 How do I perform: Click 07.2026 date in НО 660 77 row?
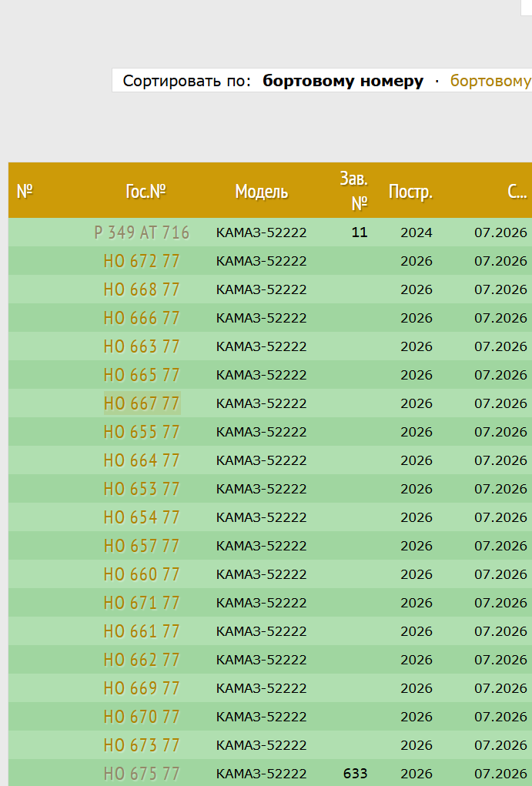tap(501, 574)
